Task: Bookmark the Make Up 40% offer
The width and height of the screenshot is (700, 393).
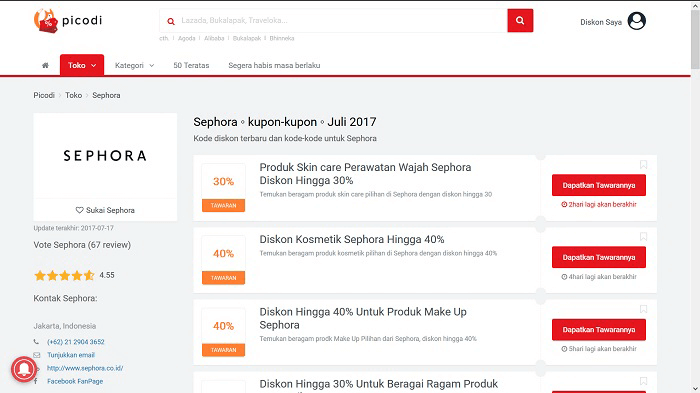Action: [643, 309]
